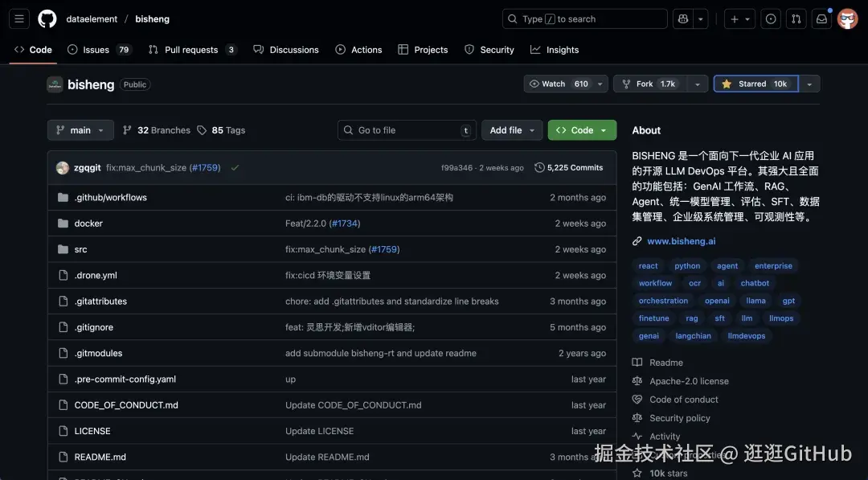868x480 pixels.
Task: Expand Copilot dropdown arrow in header
Action: 701,18
